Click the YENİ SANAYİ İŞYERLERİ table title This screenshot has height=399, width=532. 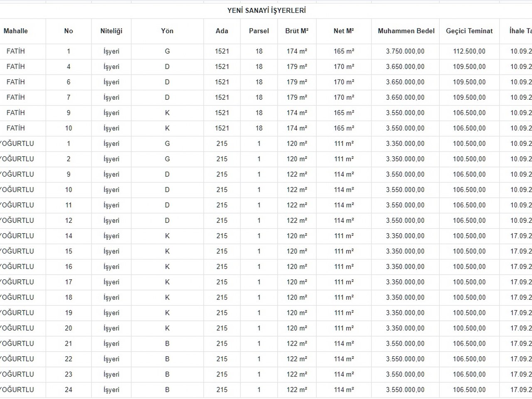[266, 10]
